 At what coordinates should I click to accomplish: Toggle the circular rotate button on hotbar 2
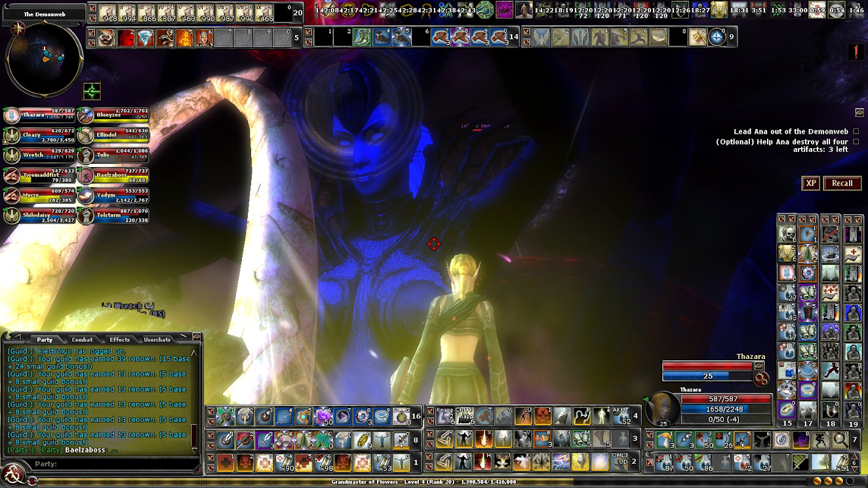click(x=430, y=466)
